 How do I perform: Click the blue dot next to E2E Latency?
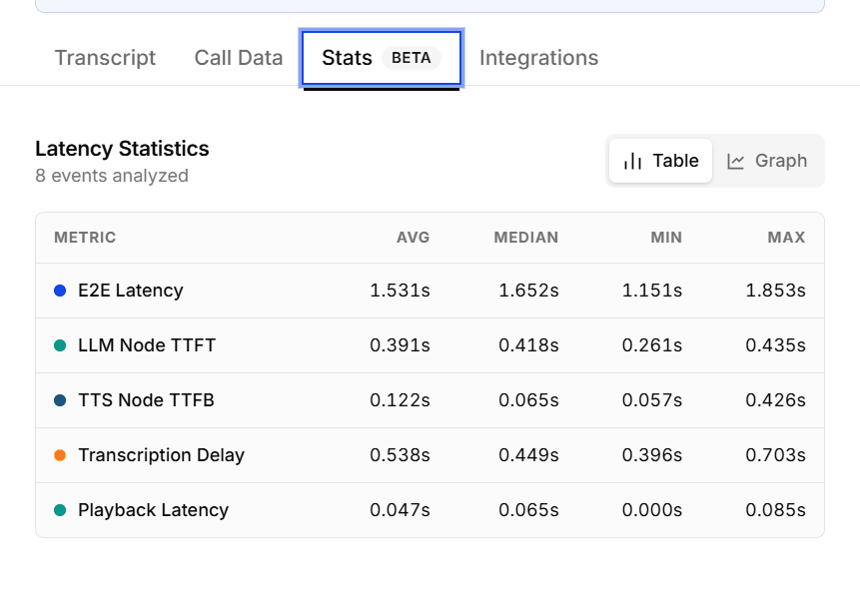point(60,291)
